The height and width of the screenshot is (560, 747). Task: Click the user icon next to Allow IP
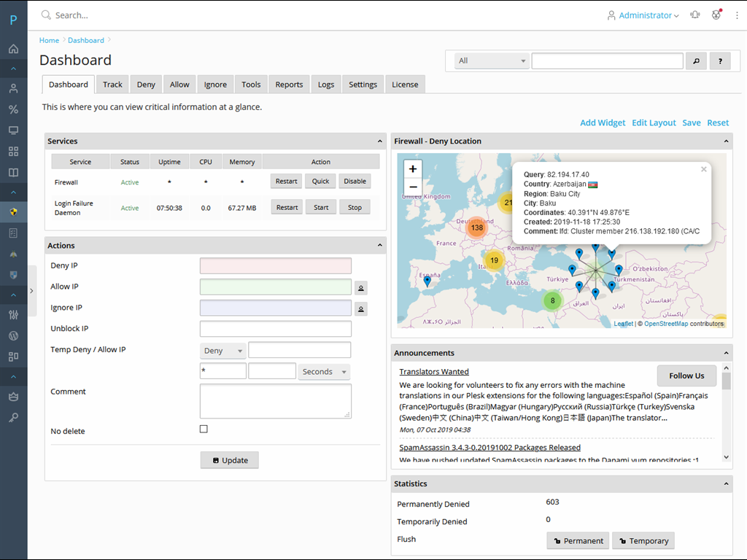[361, 288]
